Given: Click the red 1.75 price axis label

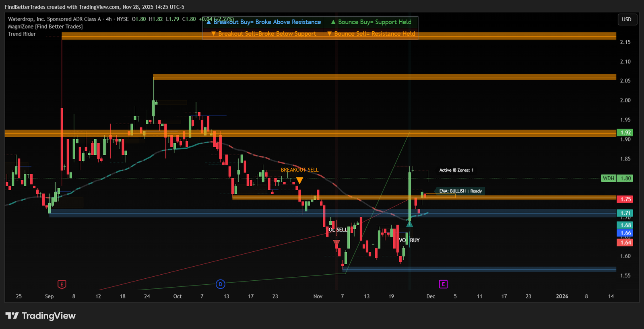Looking at the screenshot, I should tap(625, 199).
